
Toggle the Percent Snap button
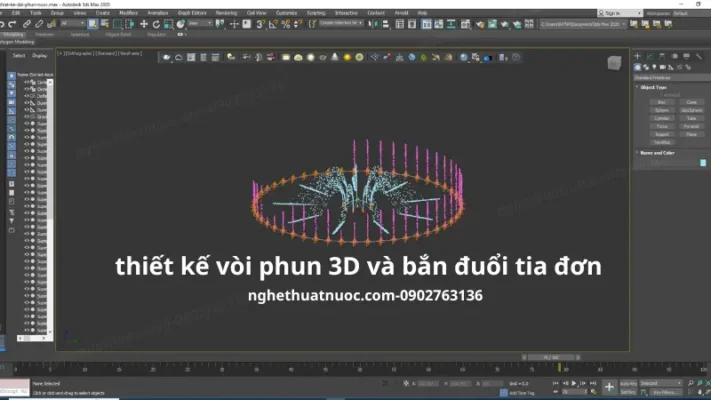(x=286, y=24)
